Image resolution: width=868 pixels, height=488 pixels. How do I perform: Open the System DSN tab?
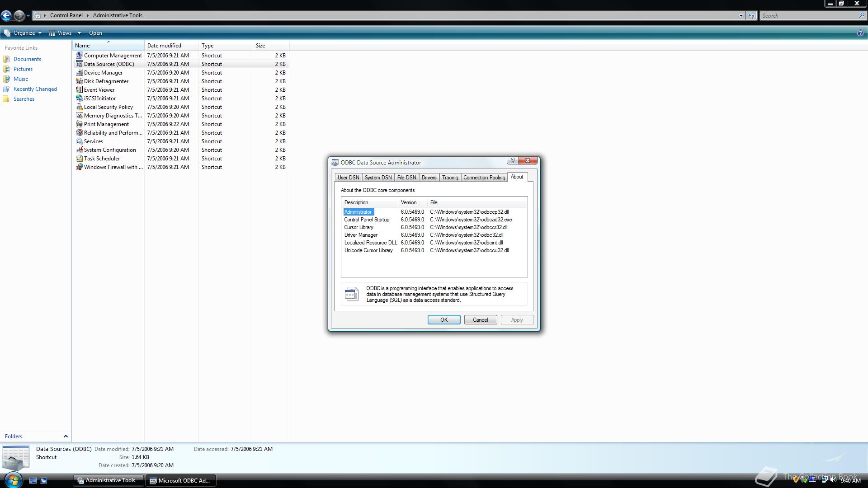coord(378,178)
